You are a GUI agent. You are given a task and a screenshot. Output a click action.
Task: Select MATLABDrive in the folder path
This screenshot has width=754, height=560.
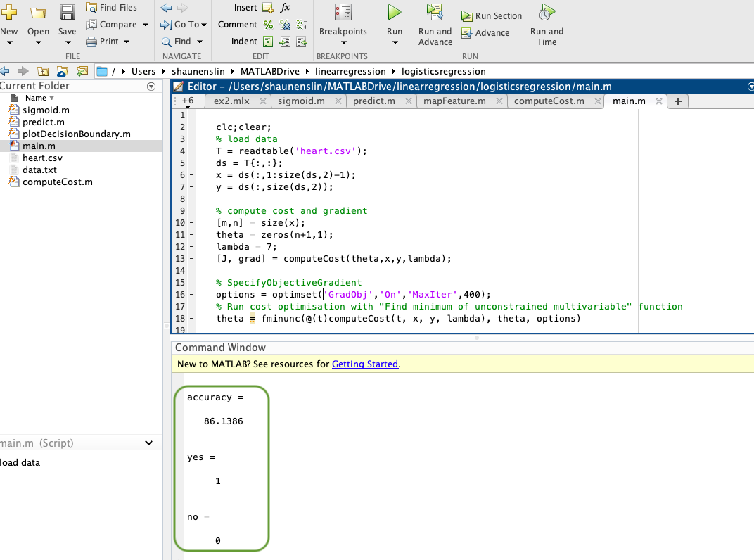click(x=270, y=71)
